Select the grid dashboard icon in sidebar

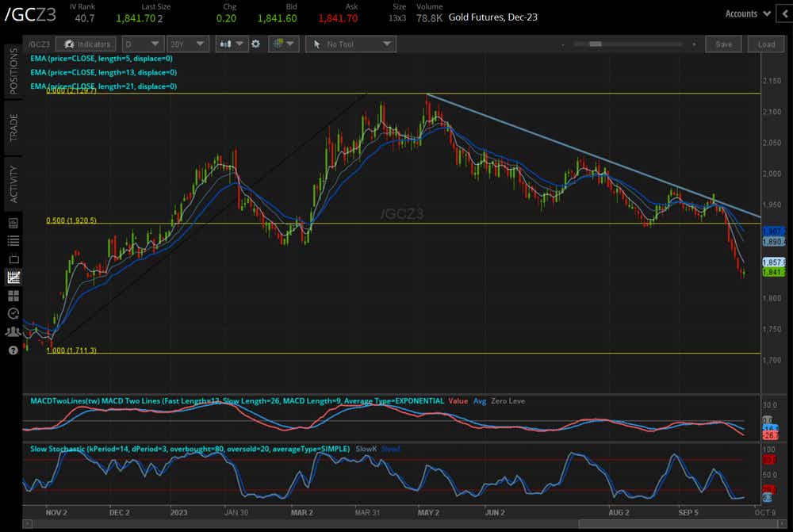[13, 295]
